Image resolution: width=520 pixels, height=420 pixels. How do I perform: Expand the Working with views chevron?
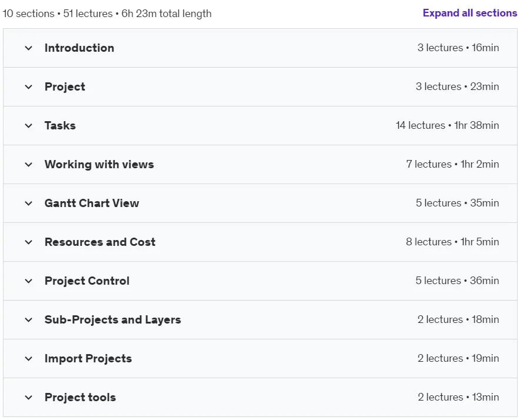click(x=28, y=165)
